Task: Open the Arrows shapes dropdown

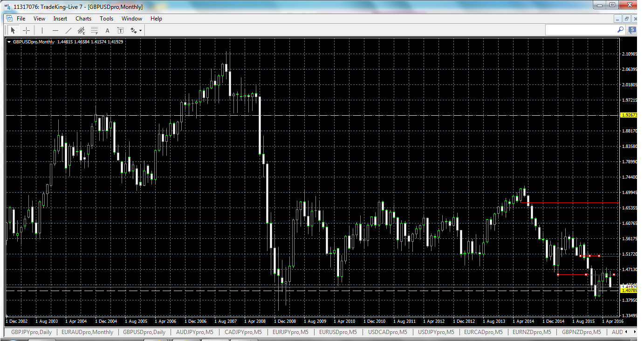Action: click(x=135, y=30)
